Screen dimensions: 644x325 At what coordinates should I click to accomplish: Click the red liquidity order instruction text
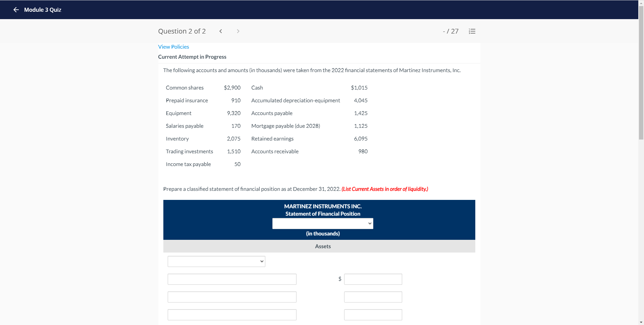pyautogui.click(x=385, y=189)
